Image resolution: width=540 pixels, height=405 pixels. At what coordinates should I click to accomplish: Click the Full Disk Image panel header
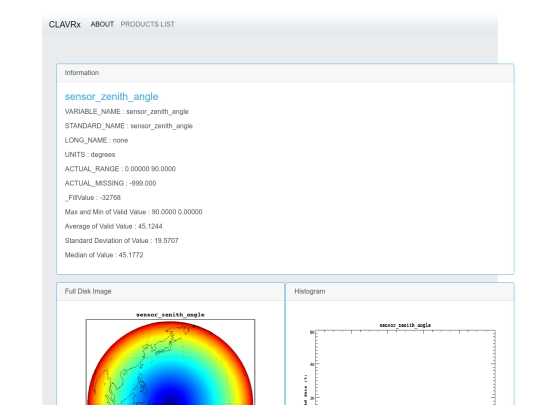click(x=170, y=291)
